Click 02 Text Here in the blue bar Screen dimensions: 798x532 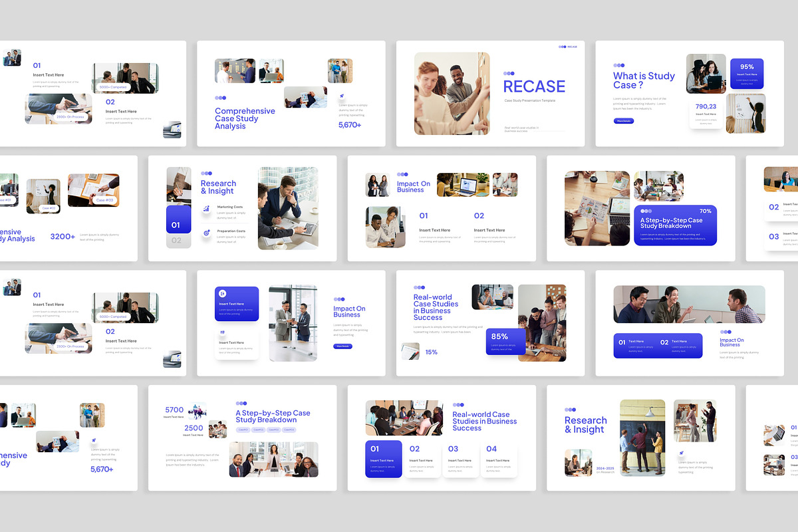click(678, 345)
